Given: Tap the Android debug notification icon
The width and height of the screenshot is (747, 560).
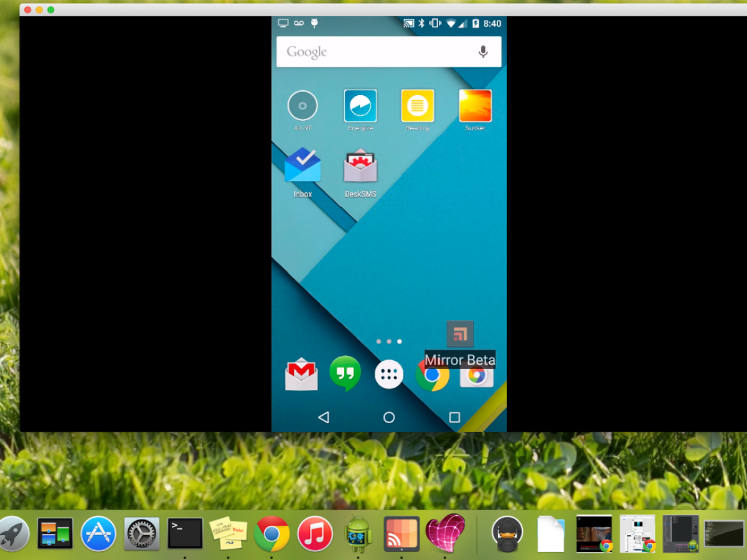Looking at the screenshot, I should 314,24.
